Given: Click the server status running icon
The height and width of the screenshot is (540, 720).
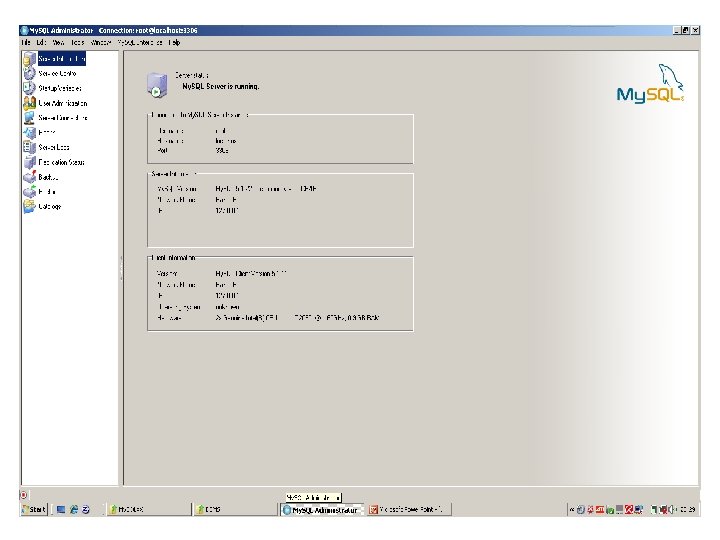Looking at the screenshot, I should coord(157,85).
